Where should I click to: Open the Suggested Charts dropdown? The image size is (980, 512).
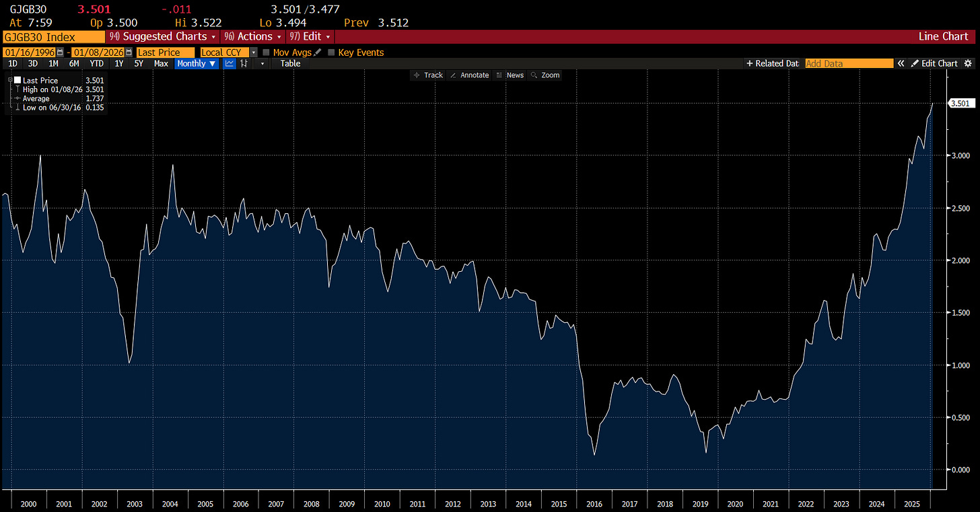coord(164,36)
